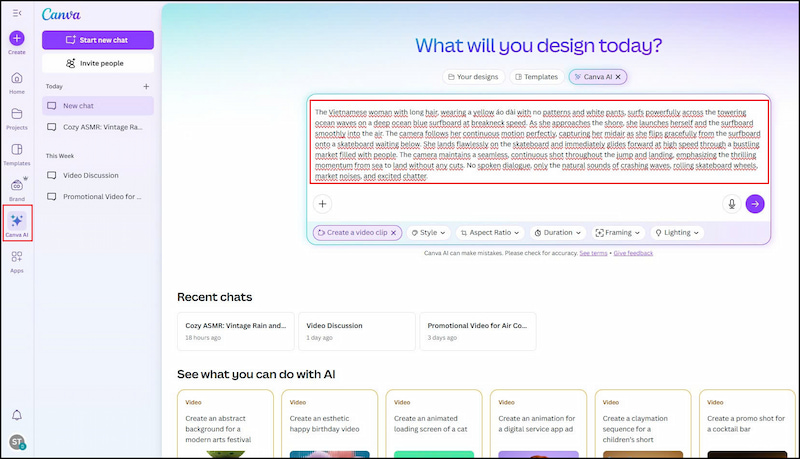The height and width of the screenshot is (459, 800).
Task: Expand the Framing dropdown
Action: [x=618, y=233]
